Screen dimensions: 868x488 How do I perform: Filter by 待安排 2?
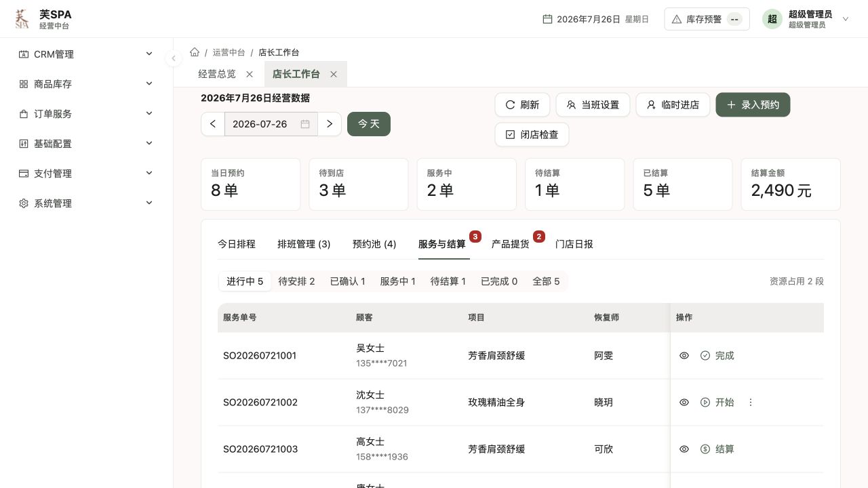click(296, 281)
